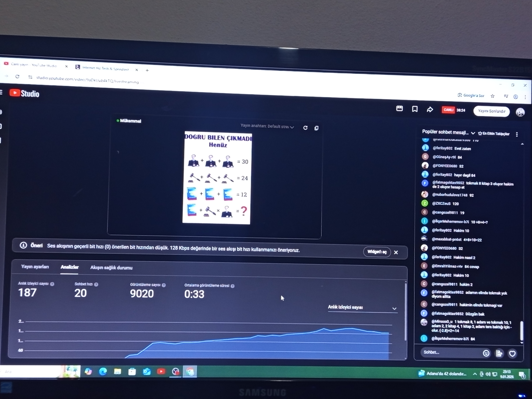
Task: Click the heart reaction icon in chat
Action: (512, 354)
